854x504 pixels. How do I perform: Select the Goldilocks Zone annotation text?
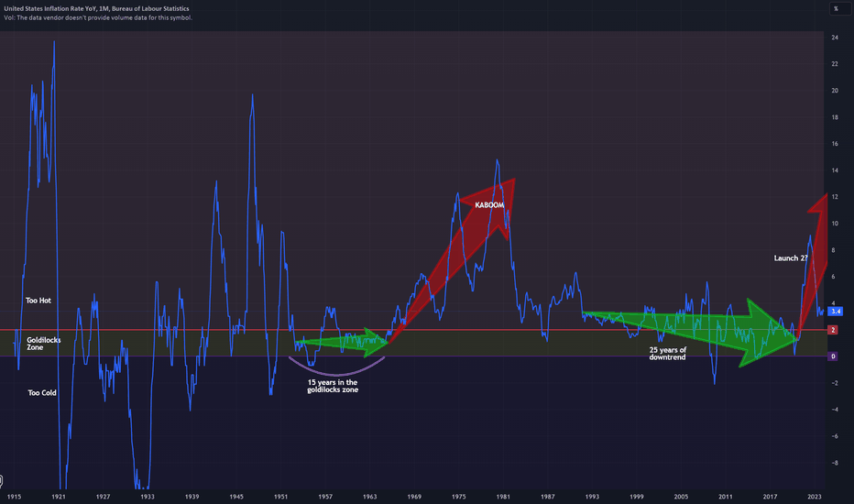(x=44, y=344)
